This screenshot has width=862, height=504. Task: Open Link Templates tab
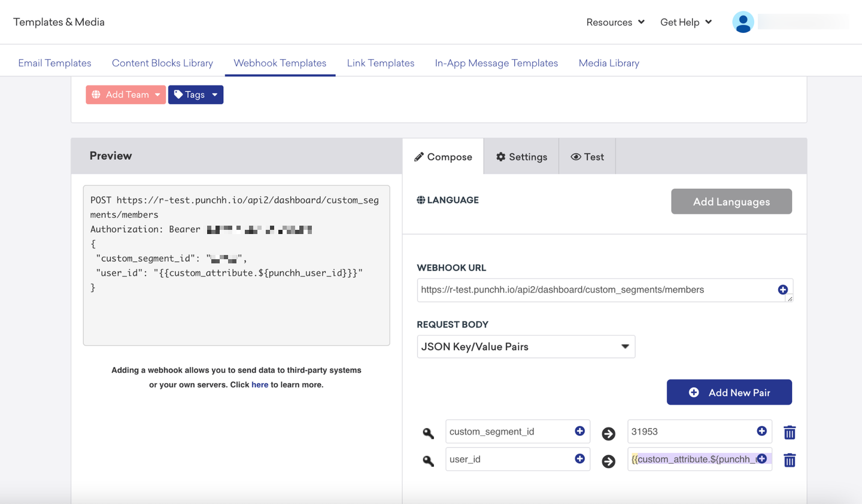pyautogui.click(x=381, y=63)
